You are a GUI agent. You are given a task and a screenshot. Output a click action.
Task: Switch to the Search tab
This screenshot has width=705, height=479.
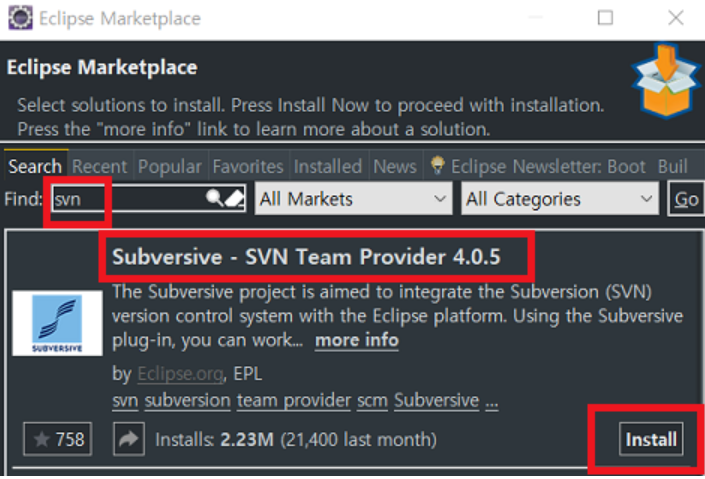click(35, 166)
